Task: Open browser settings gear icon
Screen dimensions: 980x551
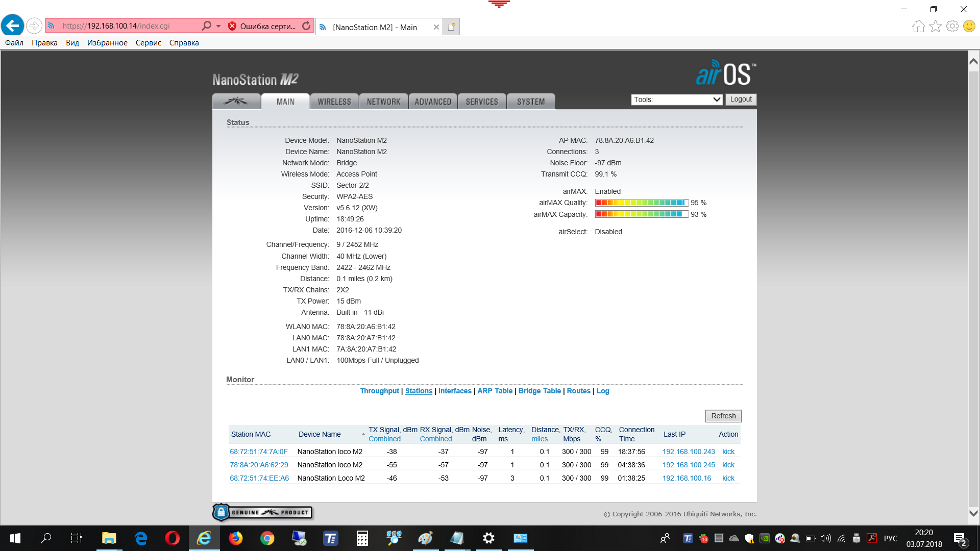Action: click(x=952, y=26)
